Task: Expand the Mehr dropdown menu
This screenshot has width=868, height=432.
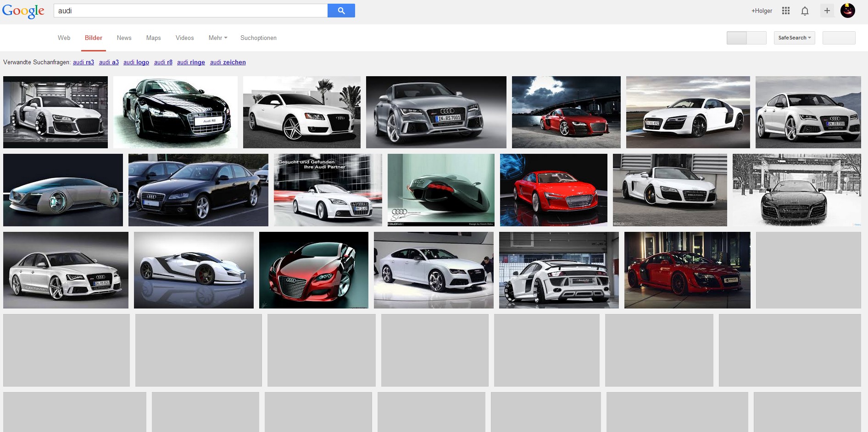Action: click(x=218, y=38)
